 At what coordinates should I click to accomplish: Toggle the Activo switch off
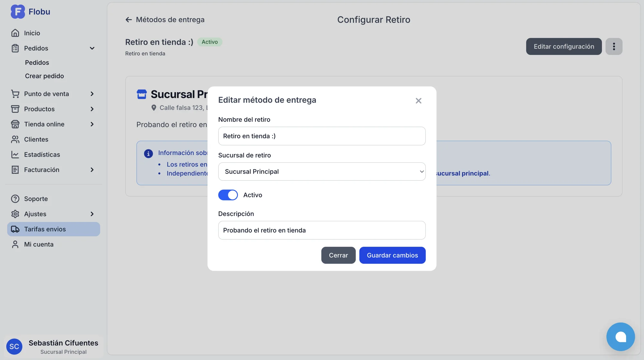[228, 195]
